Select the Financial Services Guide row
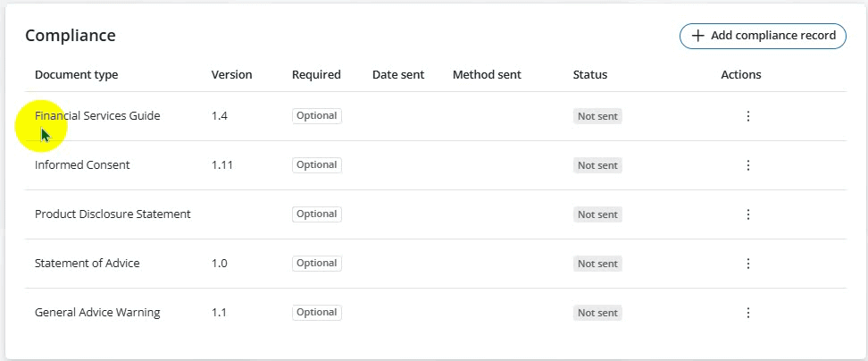This screenshot has height=361, width=868. click(97, 116)
